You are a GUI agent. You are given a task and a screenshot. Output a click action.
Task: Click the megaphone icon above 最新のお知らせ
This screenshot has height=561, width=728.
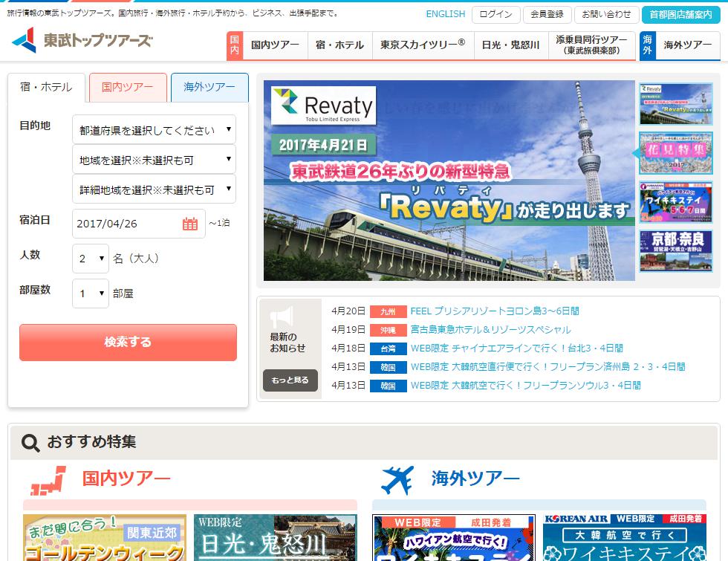(282, 317)
